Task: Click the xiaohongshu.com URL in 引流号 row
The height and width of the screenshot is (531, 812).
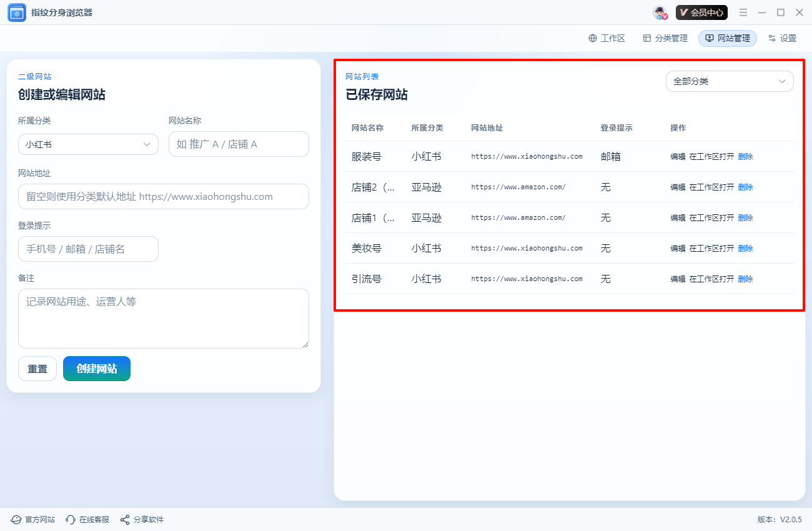Action: 527,279
